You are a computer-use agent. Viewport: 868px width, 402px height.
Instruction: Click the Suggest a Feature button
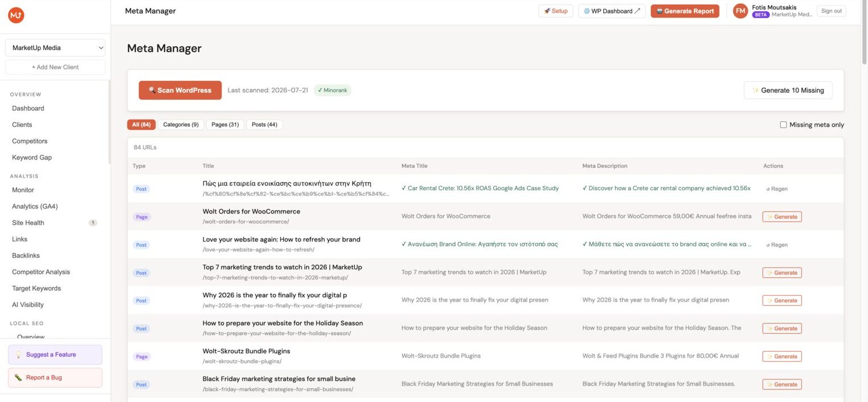[x=55, y=355]
